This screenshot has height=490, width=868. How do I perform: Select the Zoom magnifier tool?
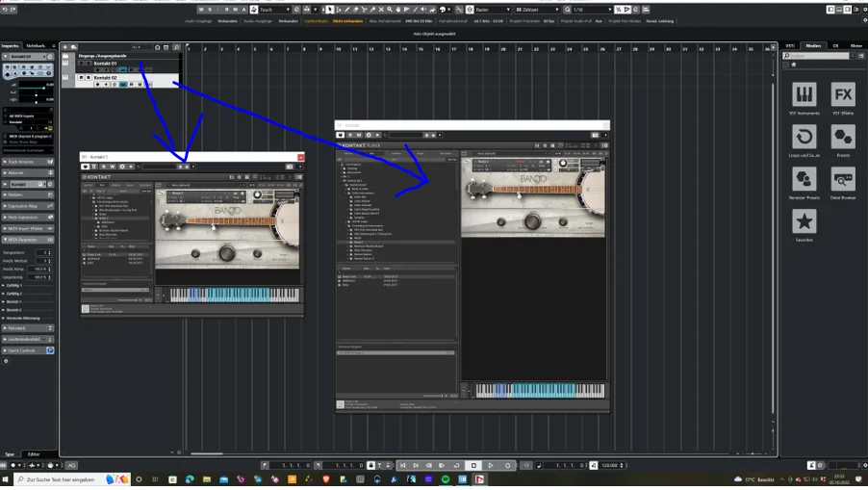point(390,10)
